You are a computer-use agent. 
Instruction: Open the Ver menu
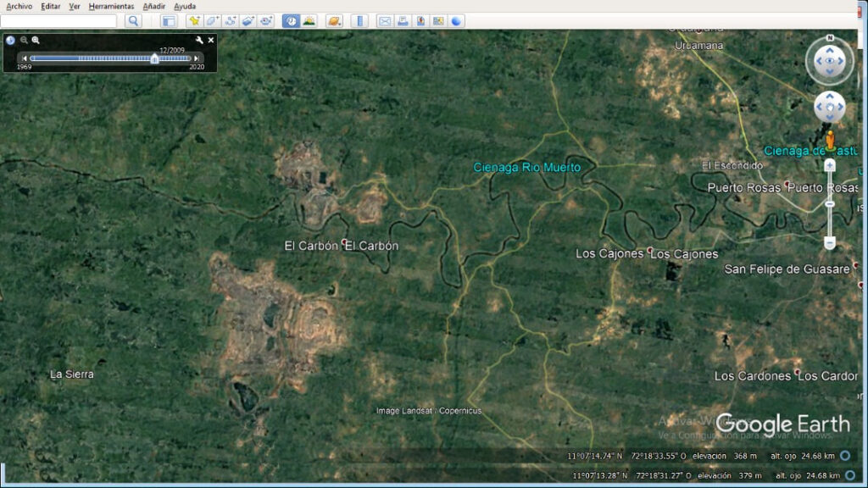pos(75,6)
